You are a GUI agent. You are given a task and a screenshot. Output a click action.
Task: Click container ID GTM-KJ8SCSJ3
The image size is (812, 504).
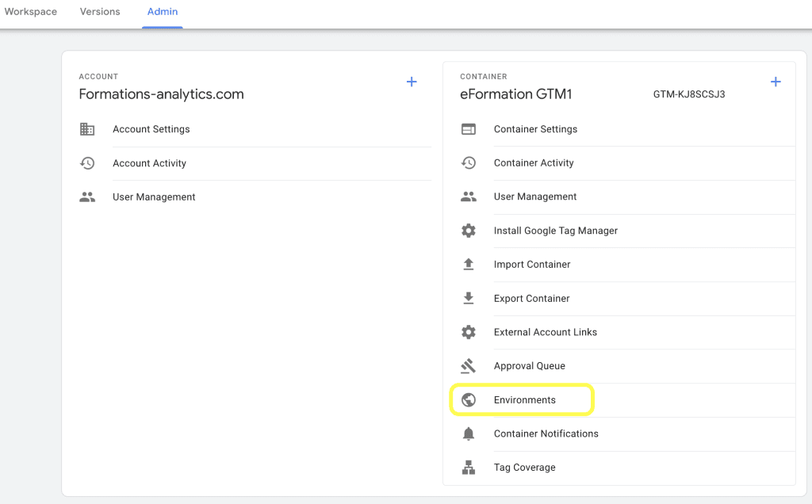coord(689,94)
